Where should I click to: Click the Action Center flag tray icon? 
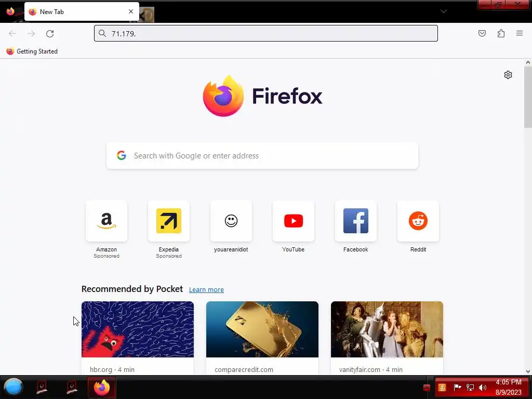[457, 387]
